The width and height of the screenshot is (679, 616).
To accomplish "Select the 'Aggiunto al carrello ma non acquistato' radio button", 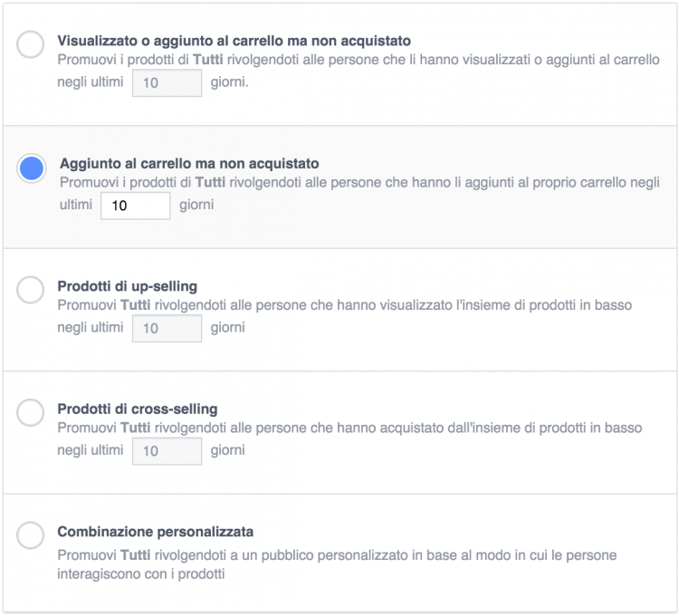I will point(32,168).
